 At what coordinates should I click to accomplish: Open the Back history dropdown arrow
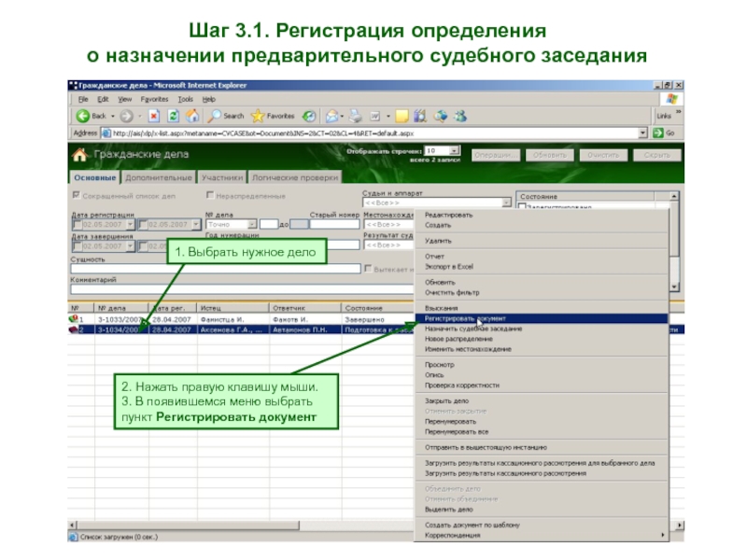[x=113, y=116]
